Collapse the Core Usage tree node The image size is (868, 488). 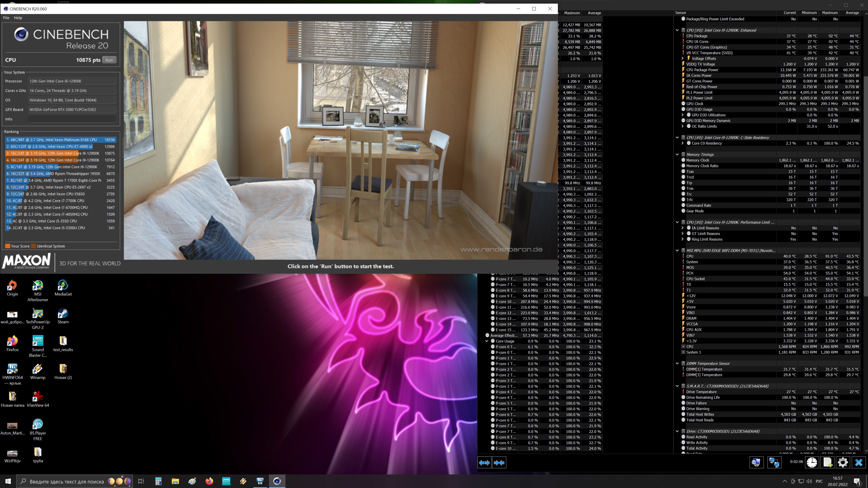(487, 341)
